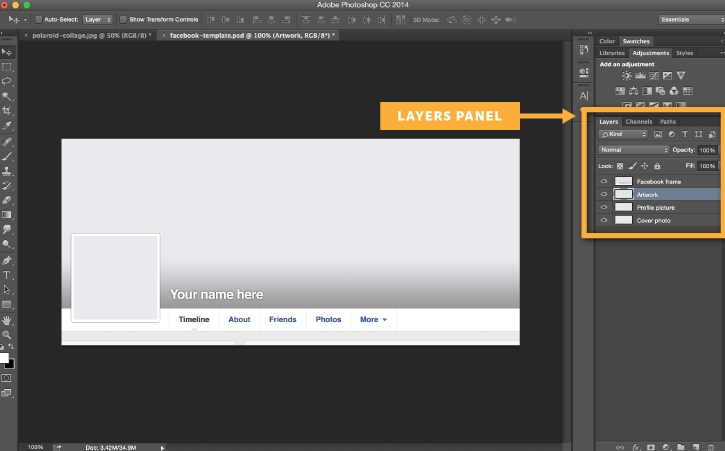Enable the Auto-Select checkbox
The height and width of the screenshot is (451, 725).
38,19
